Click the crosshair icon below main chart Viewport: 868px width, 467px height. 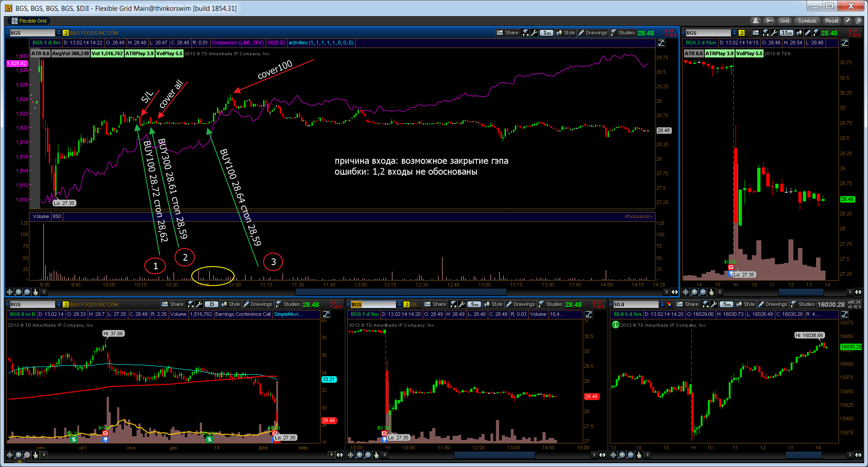[9, 292]
